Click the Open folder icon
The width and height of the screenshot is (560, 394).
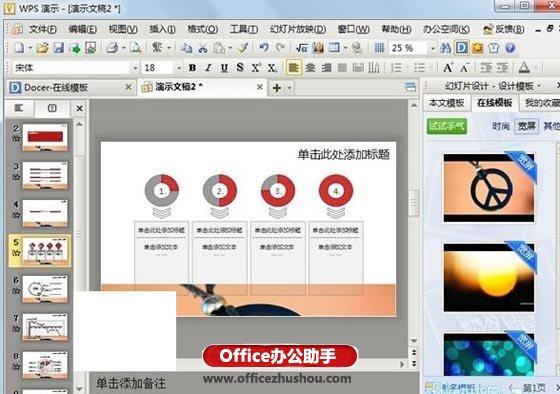[42, 48]
